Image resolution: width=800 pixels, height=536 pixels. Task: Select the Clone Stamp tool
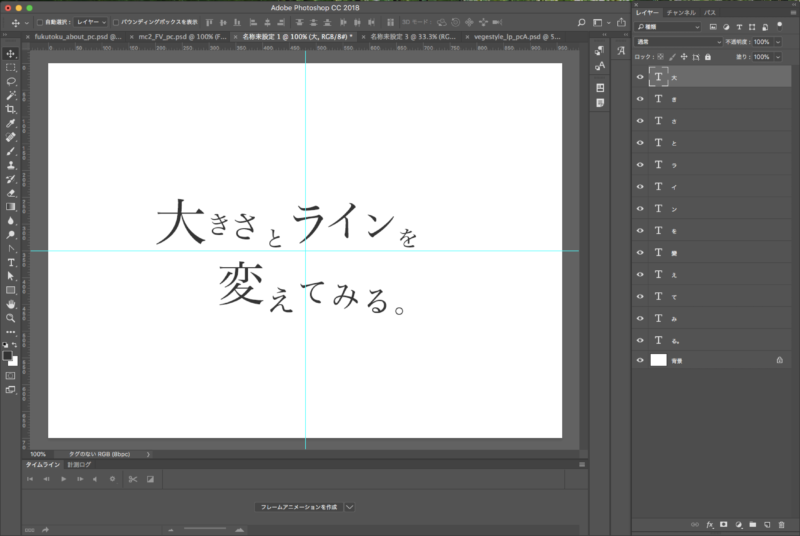(x=11, y=165)
